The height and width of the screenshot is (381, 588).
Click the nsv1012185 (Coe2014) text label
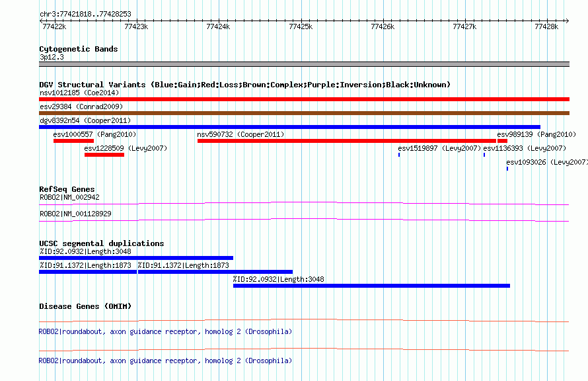79,93
